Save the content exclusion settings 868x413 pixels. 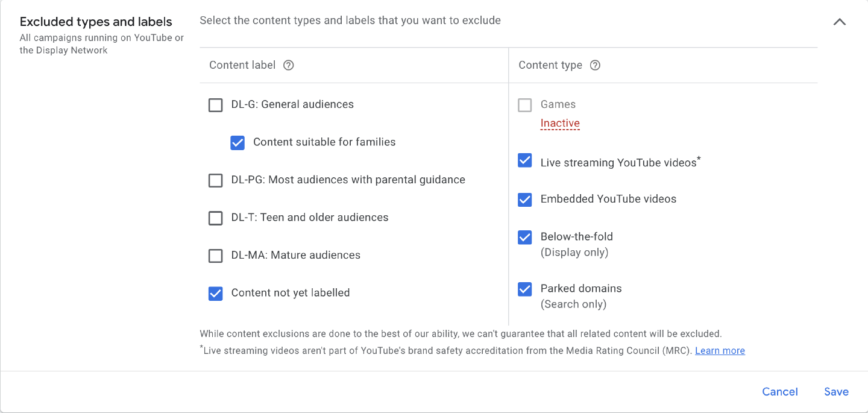(x=836, y=392)
